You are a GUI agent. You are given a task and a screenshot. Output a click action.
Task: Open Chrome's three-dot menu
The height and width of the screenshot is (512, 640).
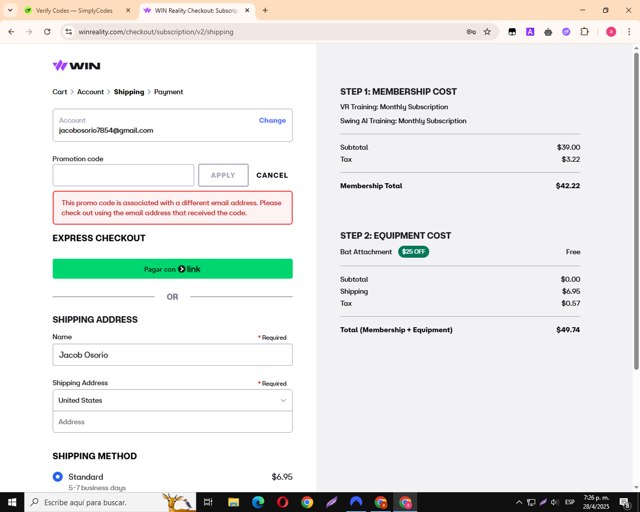click(x=629, y=32)
